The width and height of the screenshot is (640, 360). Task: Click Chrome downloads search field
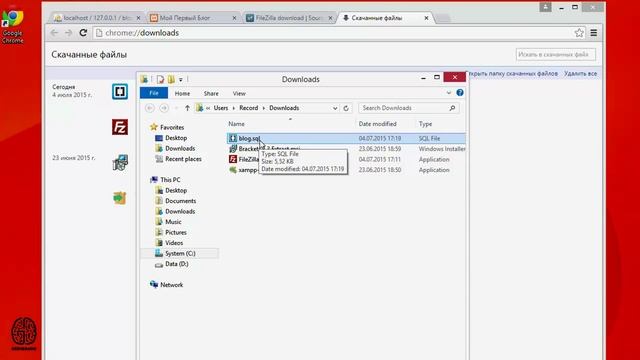tap(556, 54)
